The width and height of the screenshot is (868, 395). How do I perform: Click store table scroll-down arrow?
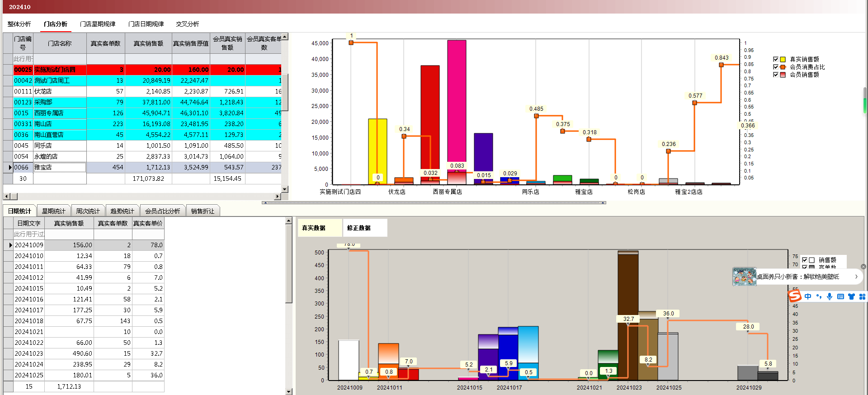[x=285, y=189]
